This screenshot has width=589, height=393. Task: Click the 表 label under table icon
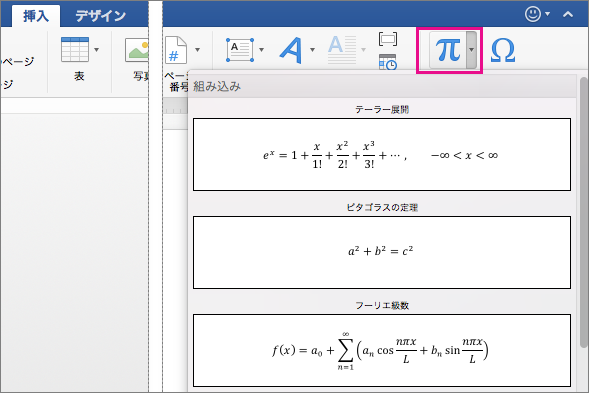(79, 76)
